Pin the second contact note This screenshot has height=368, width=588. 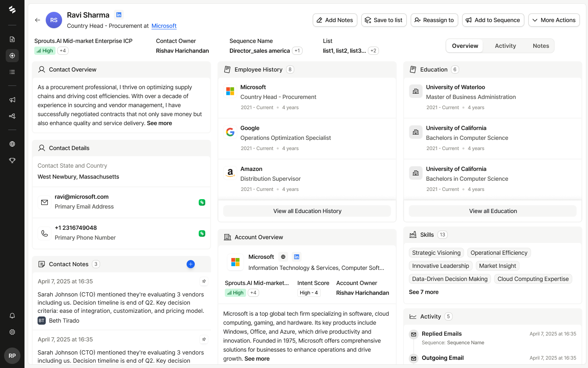(204, 339)
